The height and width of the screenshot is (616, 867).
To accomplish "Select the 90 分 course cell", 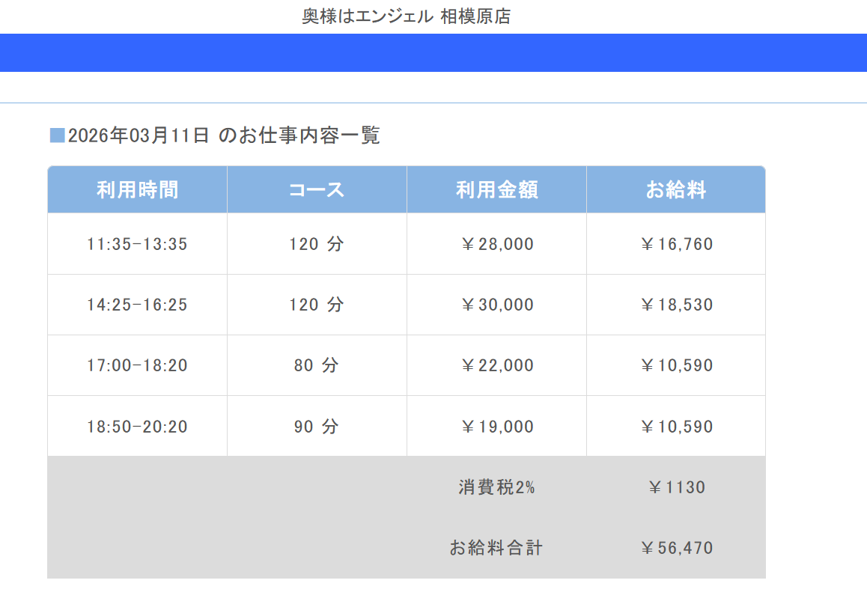I will (x=317, y=427).
